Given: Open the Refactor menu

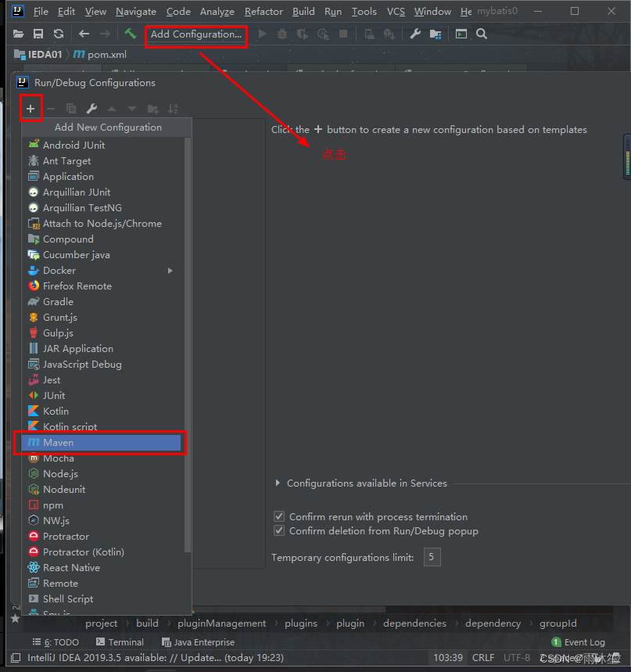Looking at the screenshot, I should coord(264,12).
